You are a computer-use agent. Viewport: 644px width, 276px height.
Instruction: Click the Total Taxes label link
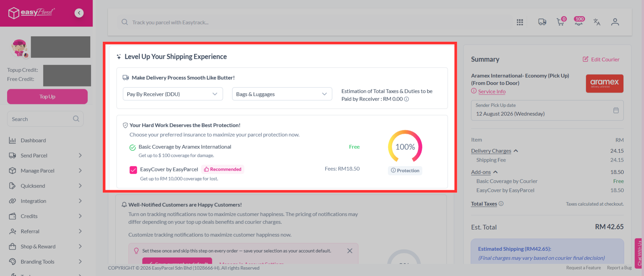(x=484, y=204)
